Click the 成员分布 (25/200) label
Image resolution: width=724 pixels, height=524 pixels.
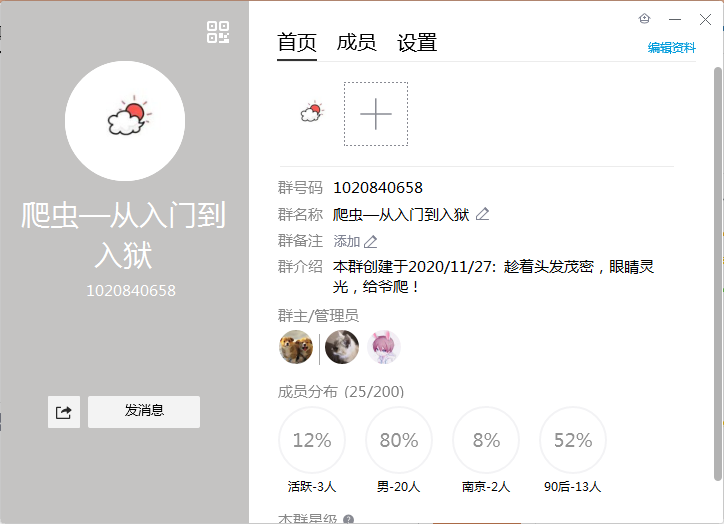[341, 392]
